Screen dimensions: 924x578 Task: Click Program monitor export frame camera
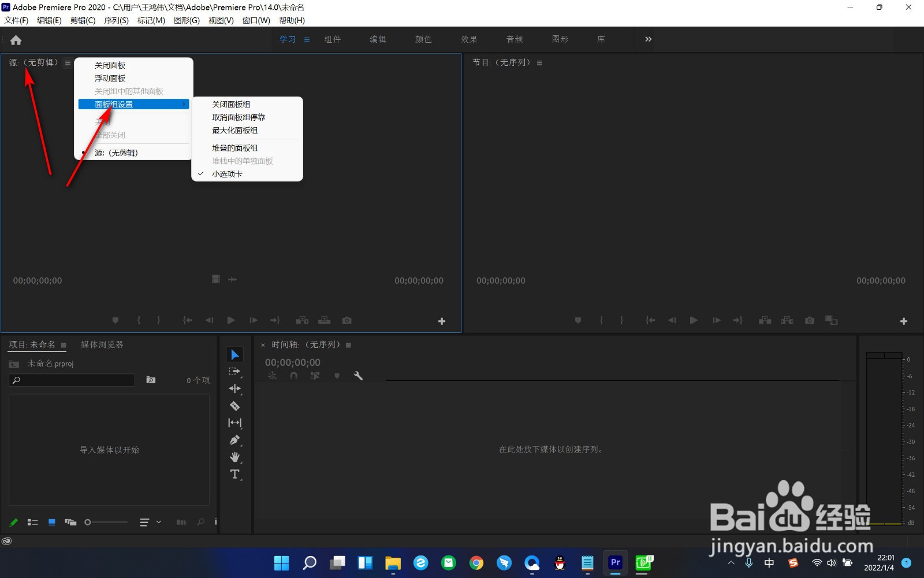[810, 320]
